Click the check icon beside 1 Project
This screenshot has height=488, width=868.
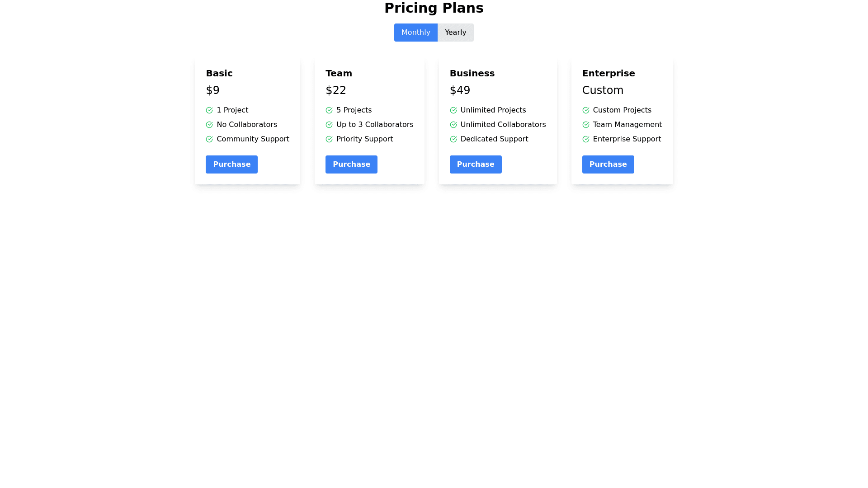209,110
